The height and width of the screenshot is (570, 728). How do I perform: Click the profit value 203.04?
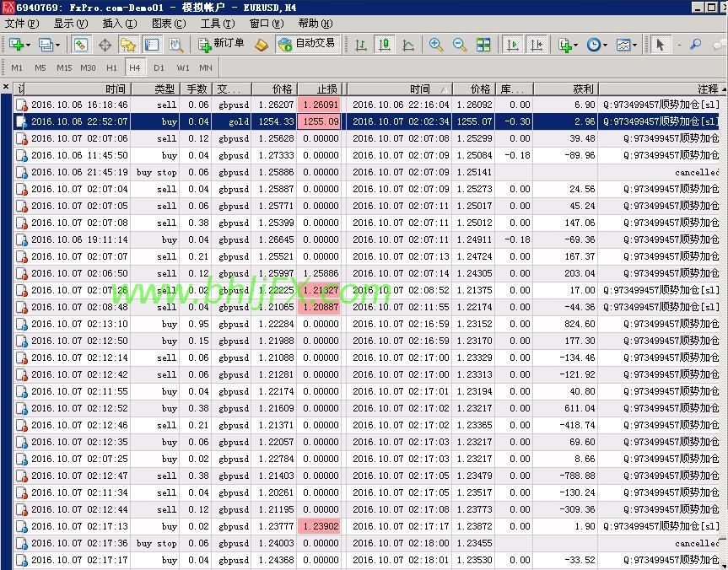580,273
